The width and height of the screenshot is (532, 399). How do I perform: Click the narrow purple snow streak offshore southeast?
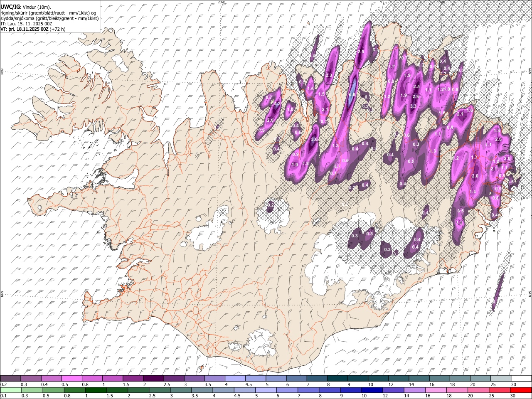(498, 291)
